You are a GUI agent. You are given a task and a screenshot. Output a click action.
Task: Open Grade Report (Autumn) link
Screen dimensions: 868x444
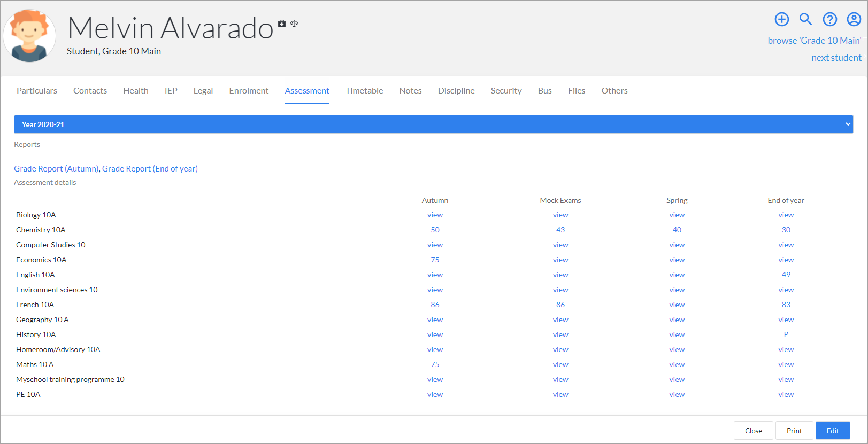click(56, 169)
